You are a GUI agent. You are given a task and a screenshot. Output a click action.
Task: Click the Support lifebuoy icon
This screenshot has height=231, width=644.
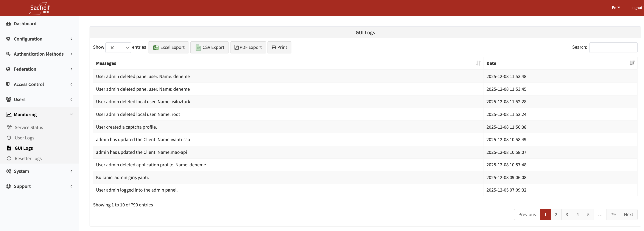point(8,186)
